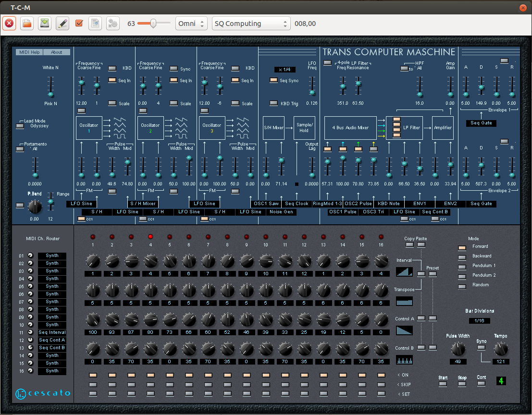Click the Control A ramp graph icon
The image size is (532, 415).
coord(404,330)
